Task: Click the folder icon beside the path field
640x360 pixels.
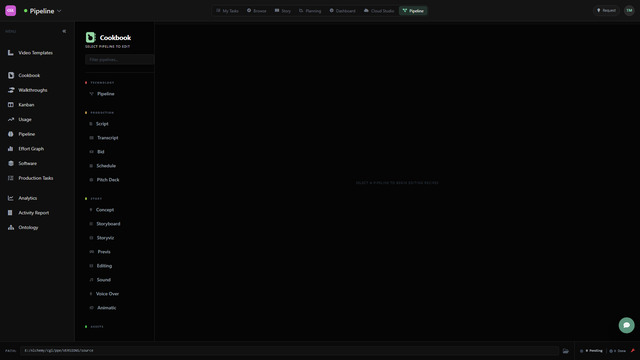Action: (565, 351)
